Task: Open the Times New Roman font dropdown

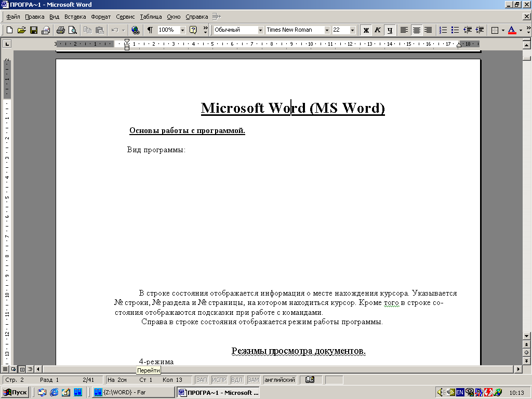Action: [x=327, y=30]
